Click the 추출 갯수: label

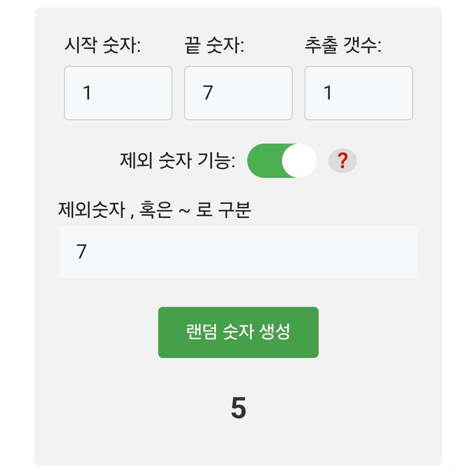coord(343,46)
